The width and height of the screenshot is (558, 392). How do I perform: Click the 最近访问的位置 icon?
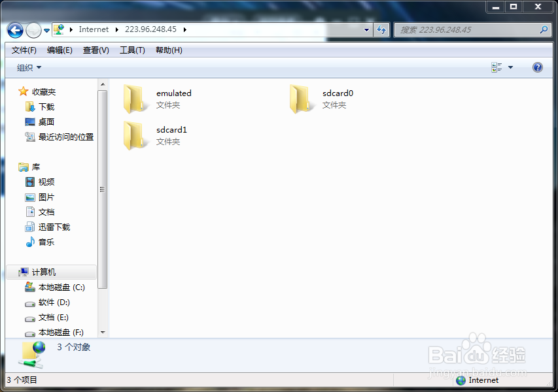[x=30, y=137]
